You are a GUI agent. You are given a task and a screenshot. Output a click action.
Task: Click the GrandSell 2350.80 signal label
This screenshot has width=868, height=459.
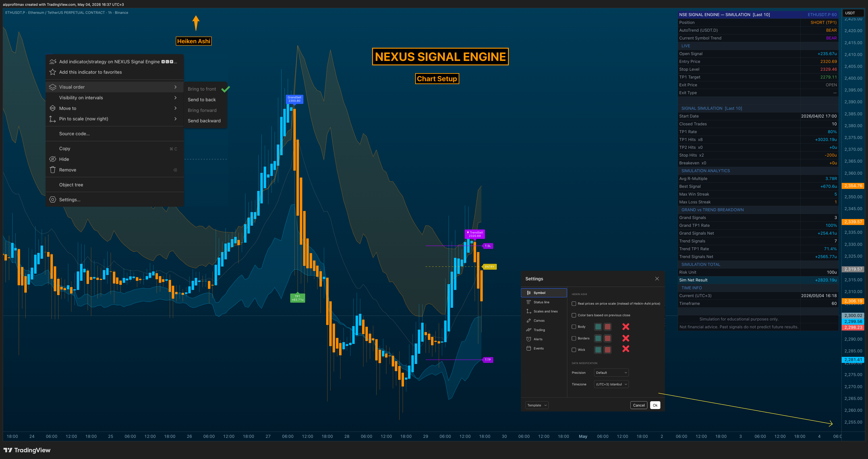pyautogui.click(x=294, y=99)
